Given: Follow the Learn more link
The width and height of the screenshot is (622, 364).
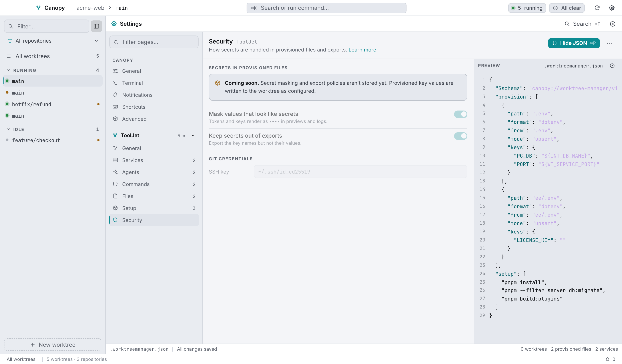Looking at the screenshot, I should coord(362,50).
